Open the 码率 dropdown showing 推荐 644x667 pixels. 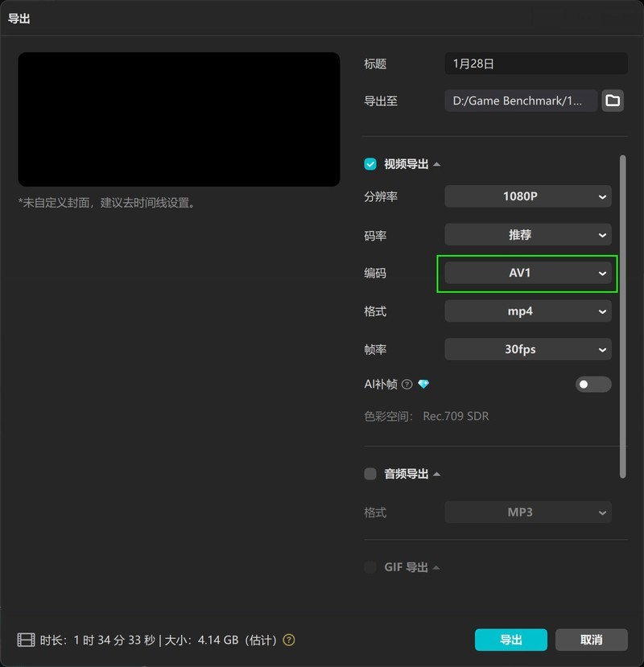coord(527,234)
